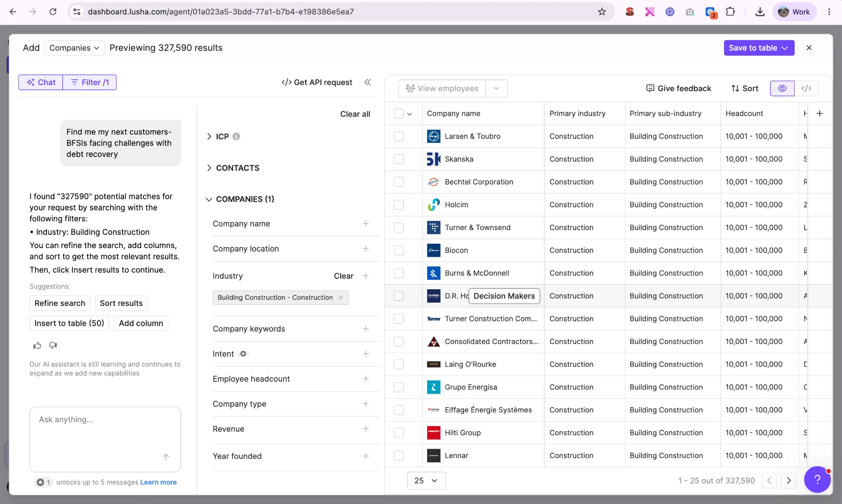This screenshot has width=842, height=504.
Task: Switch to the code view toggle
Action: (806, 89)
